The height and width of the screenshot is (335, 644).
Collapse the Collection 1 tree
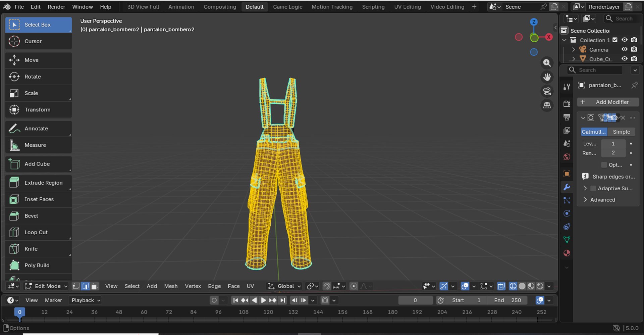564,40
